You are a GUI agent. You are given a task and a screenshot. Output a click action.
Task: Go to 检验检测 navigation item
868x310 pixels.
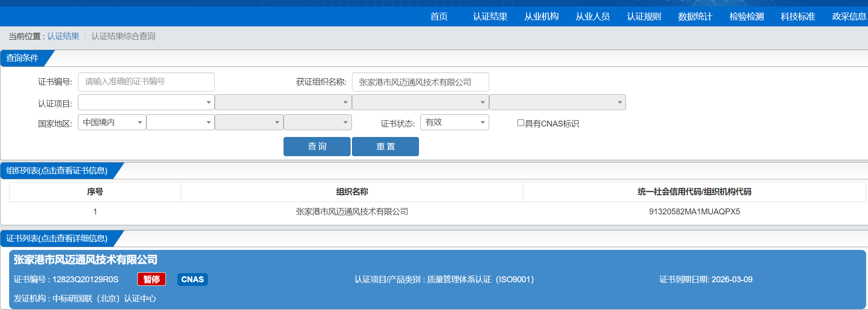pyautogui.click(x=746, y=17)
